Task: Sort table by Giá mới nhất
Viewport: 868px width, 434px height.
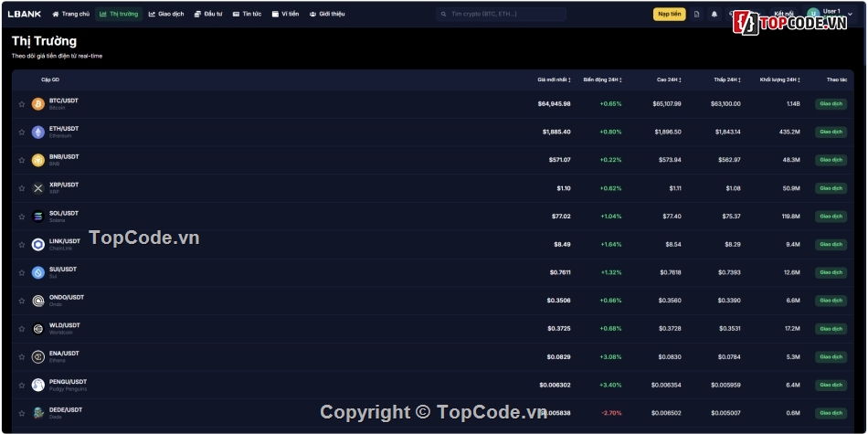Action: coord(554,79)
